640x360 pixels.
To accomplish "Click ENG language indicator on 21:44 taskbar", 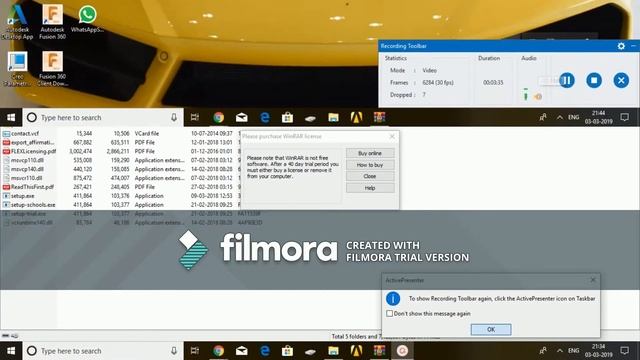I will click(x=573, y=118).
